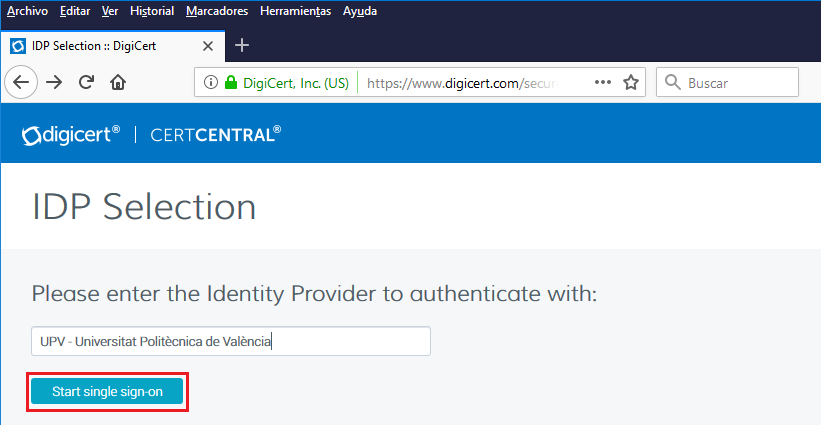Select the IDP Selection :: DigiCert tab
Screen dimensions: 821x425
tap(100, 46)
